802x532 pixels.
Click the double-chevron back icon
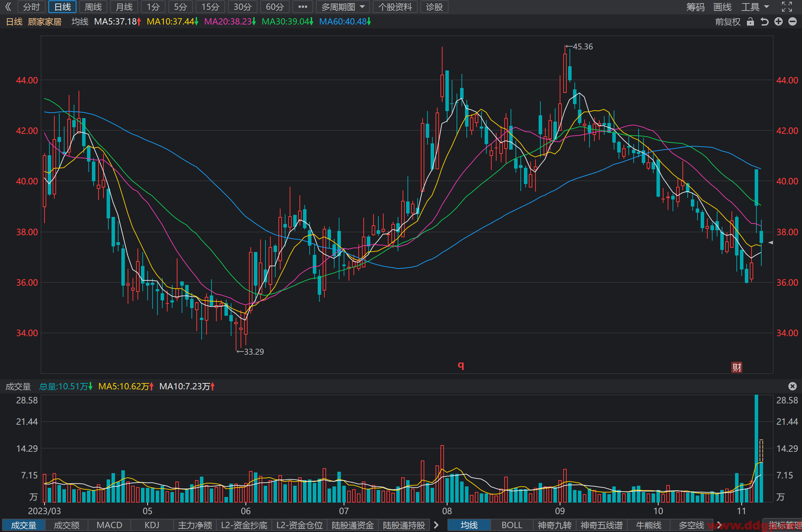[x=8, y=7]
